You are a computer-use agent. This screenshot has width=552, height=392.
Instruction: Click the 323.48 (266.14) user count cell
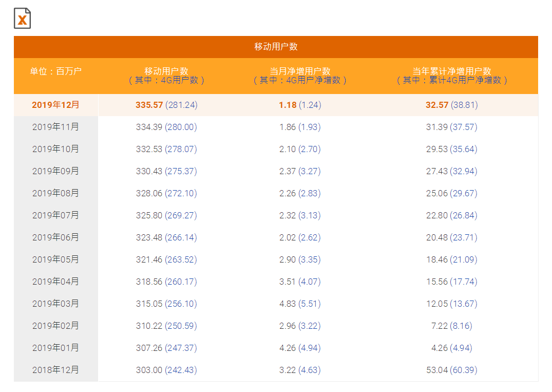166,237
